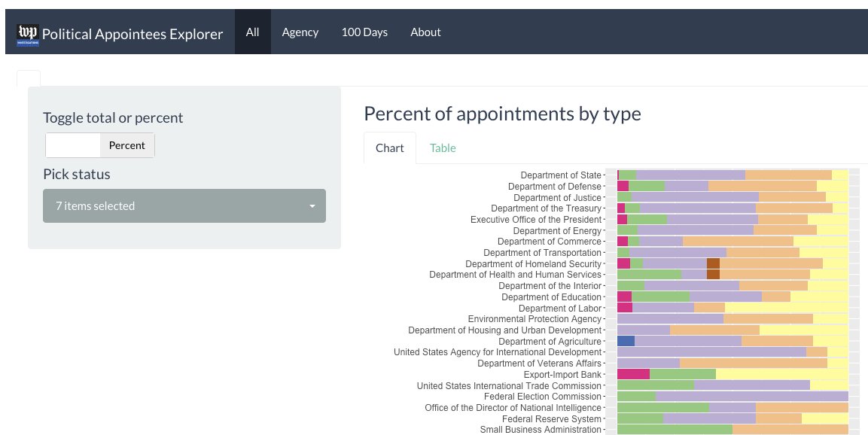Click Executive Office of the President label
Viewport: 868px width, 435px height.
click(x=536, y=220)
